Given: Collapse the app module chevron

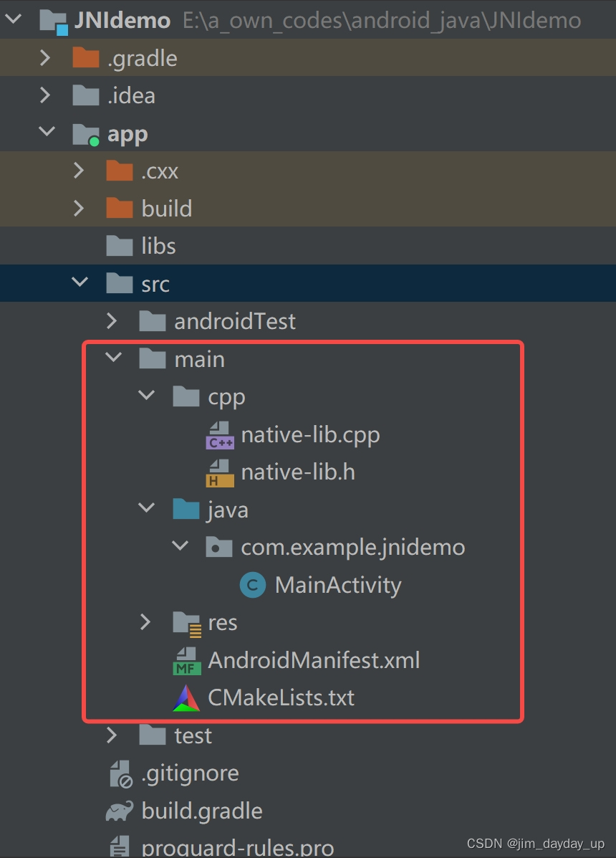Looking at the screenshot, I should [x=47, y=132].
